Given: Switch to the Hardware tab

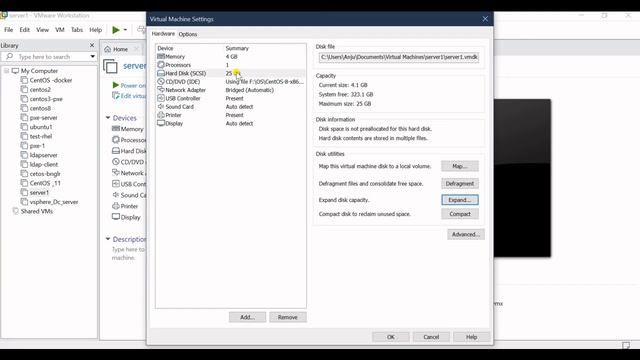Looking at the screenshot, I should click(163, 34).
